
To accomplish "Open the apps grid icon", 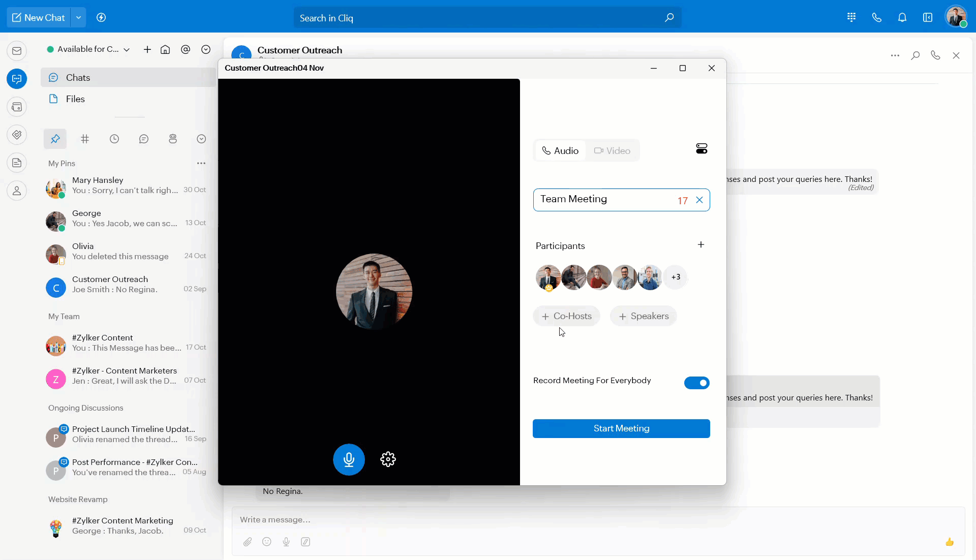I will click(x=851, y=18).
